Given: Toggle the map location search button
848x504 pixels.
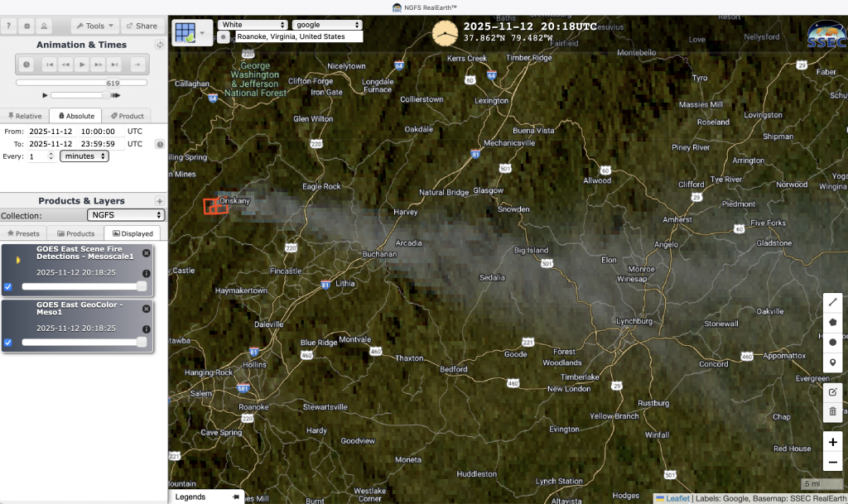Looking at the screenshot, I should [x=224, y=37].
